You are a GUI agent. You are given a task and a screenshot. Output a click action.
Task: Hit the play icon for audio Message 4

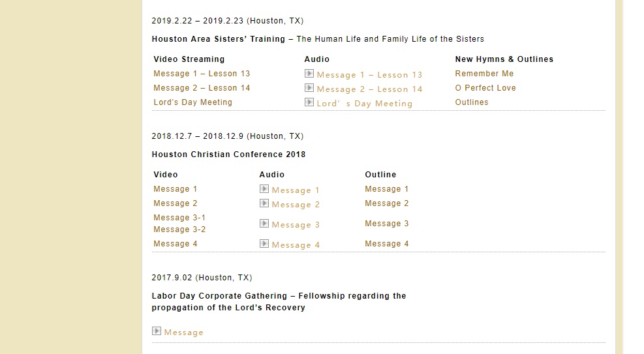click(x=264, y=243)
